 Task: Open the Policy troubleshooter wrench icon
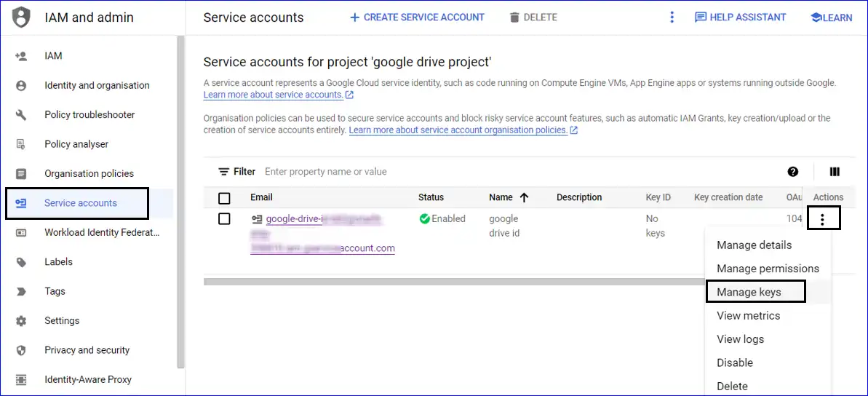(x=21, y=115)
